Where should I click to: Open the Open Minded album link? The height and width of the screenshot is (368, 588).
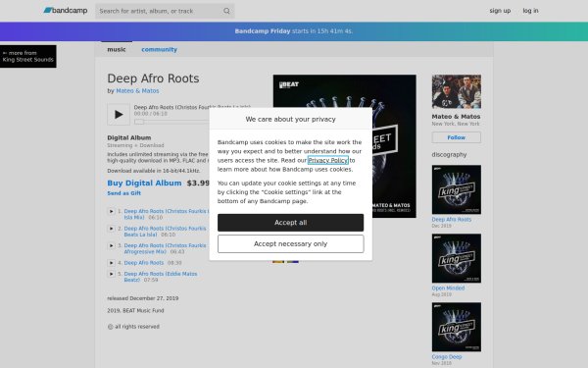click(448, 288)
